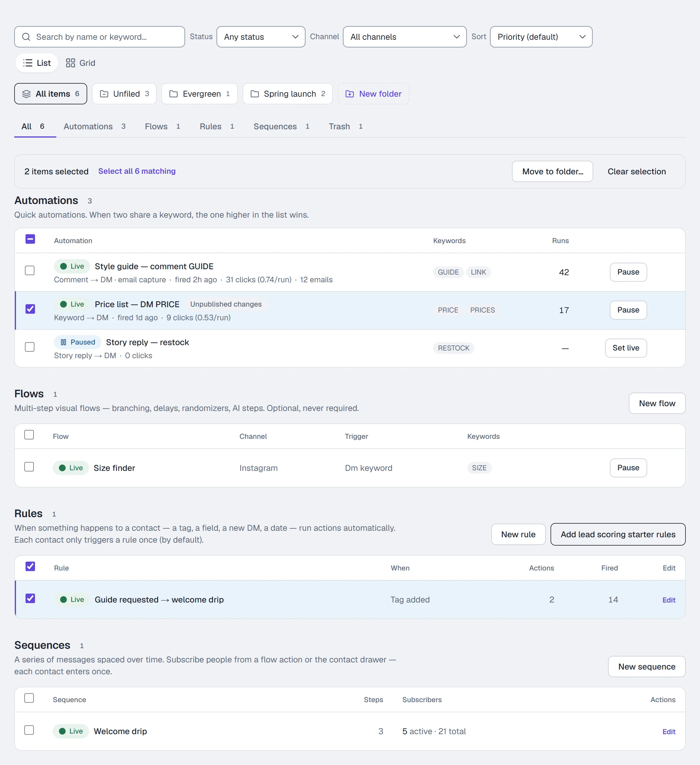Check the Sequences header checkbox
This screenshot has width=700, height=765.
pyautogui.click(x=29, y=698)
